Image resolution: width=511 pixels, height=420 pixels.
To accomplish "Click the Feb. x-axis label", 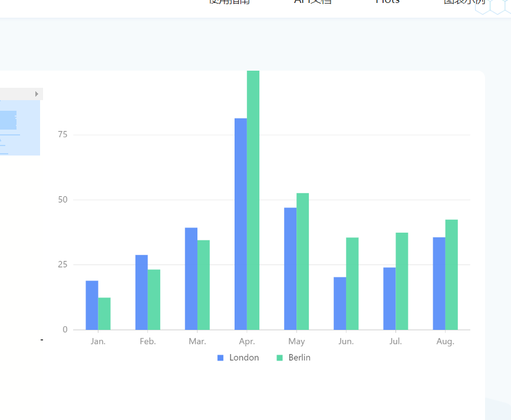I will click(x=147, y=341).
